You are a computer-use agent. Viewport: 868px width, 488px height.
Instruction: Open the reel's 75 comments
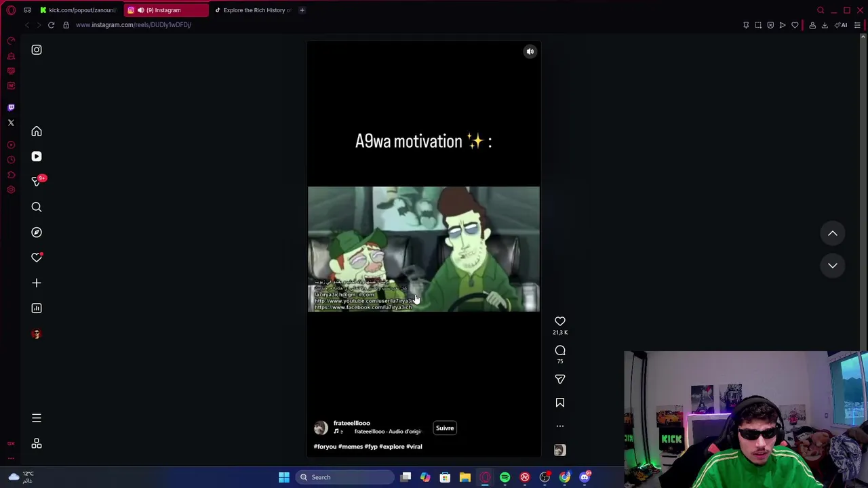[560, 350]
